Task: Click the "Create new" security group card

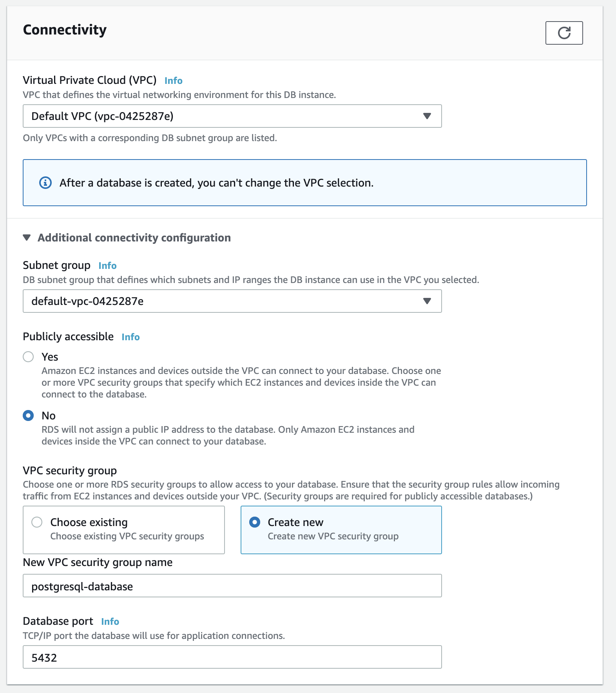Action: point(341,530)
